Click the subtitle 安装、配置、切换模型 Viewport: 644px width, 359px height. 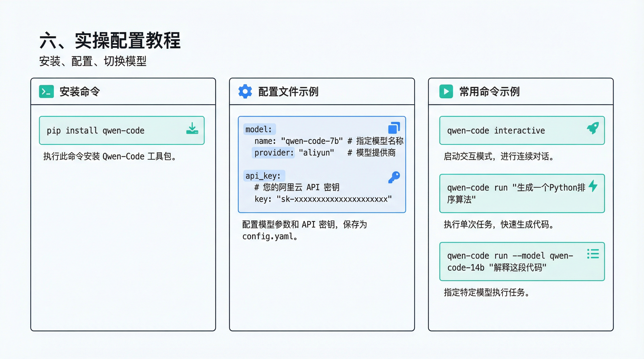pos(92,61)
